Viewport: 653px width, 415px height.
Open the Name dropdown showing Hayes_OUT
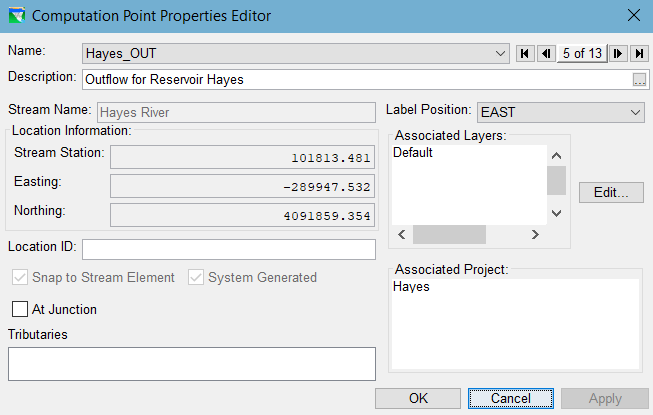pyautogui.click(x=500, y=53)
